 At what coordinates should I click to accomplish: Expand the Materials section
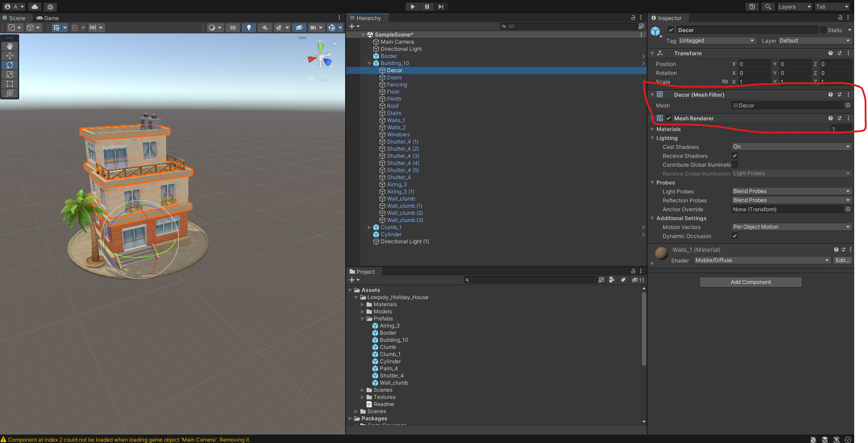pos(652,129)
